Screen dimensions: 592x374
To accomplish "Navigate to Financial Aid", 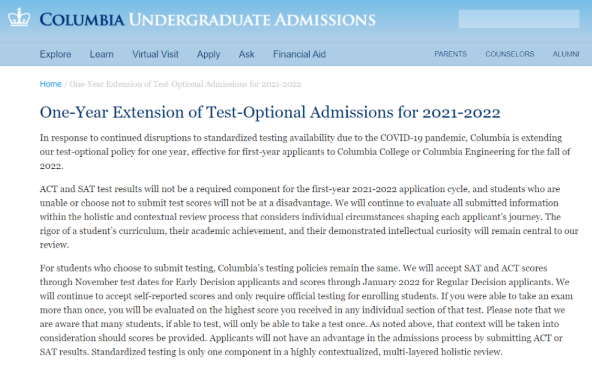I will click(x=299, y=54).
